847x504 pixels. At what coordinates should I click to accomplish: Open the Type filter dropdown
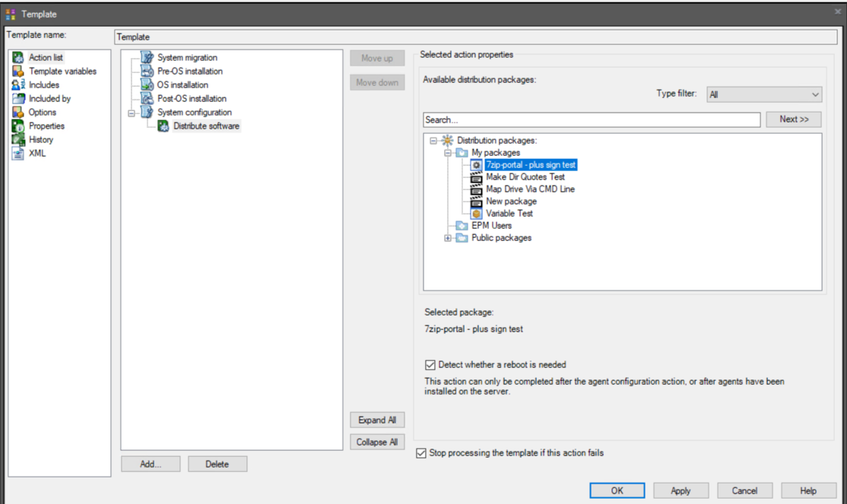click(x=764, y=94)
